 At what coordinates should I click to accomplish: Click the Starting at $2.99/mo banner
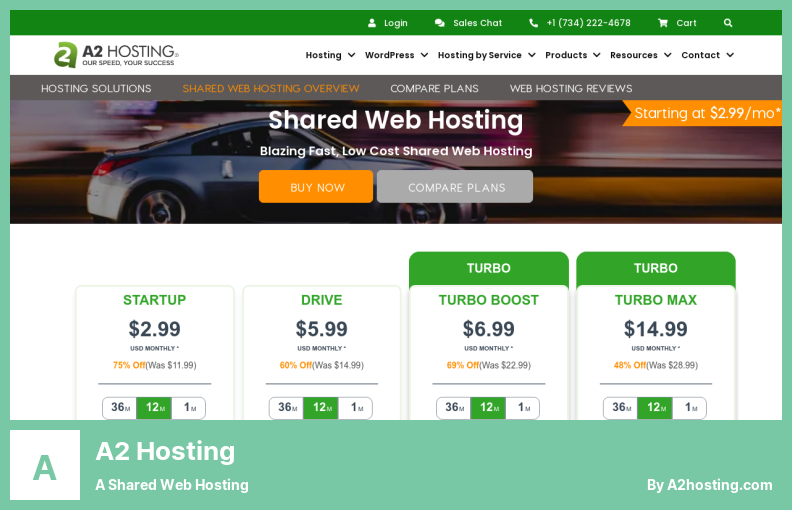[702, 113]
